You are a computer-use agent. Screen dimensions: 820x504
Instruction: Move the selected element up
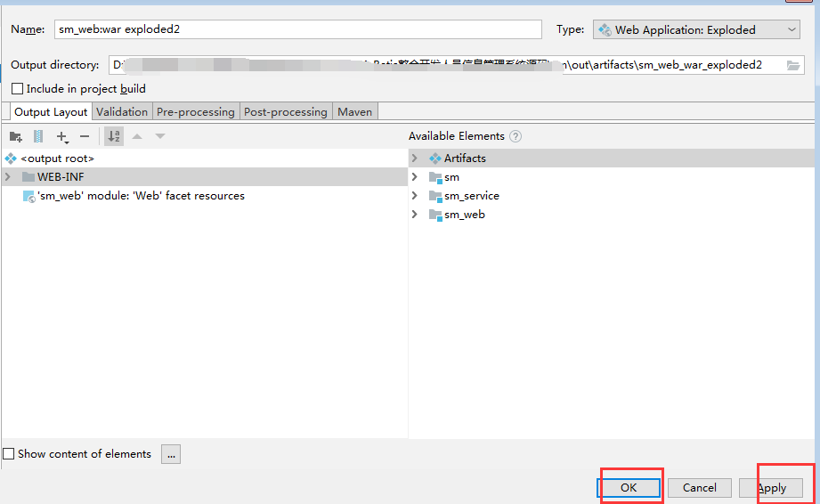[x=137, y=136]
